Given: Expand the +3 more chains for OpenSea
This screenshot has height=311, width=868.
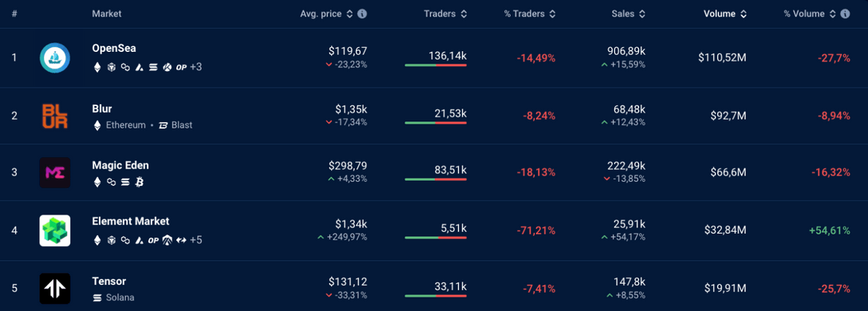Looking at the screenshot, I should tap(196, 67).
